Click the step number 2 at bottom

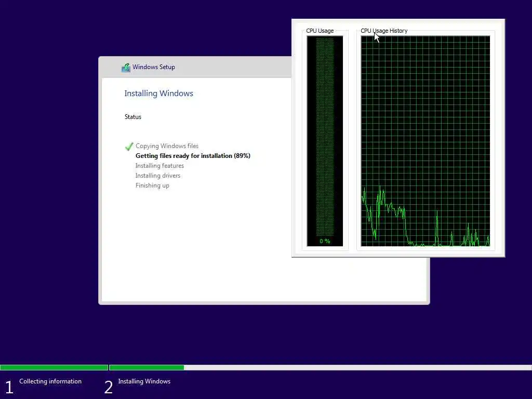pyautogui.click(x=109, y=387)
